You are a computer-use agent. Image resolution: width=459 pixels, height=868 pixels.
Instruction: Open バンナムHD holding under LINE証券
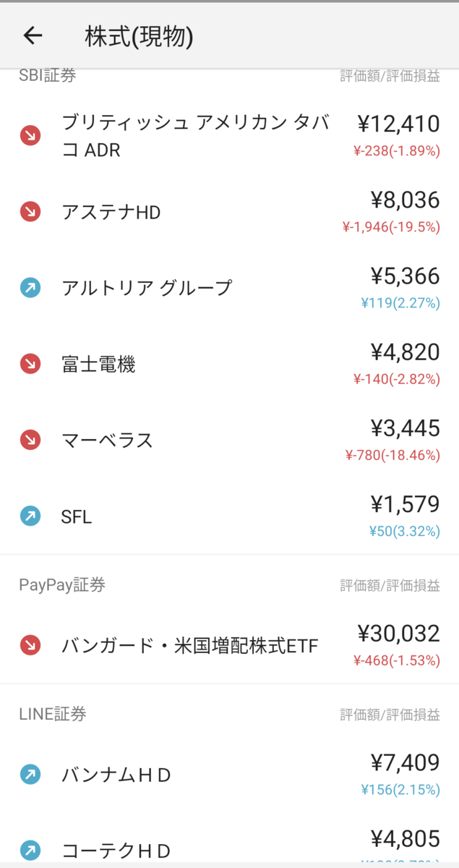click(x=229, y=775)
